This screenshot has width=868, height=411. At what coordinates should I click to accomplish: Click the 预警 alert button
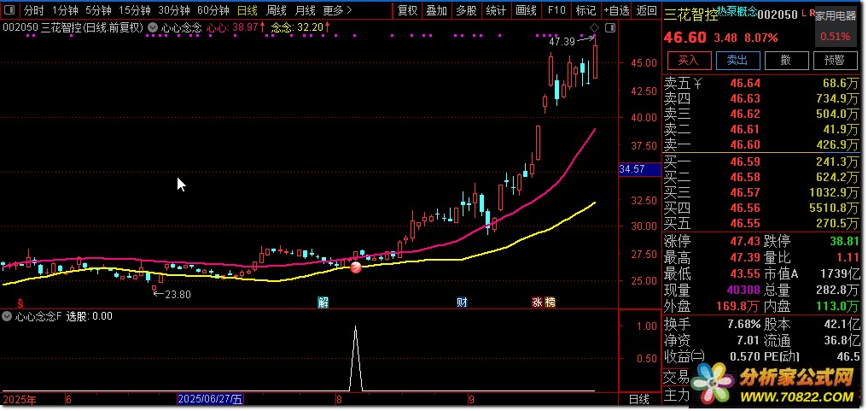834,61
